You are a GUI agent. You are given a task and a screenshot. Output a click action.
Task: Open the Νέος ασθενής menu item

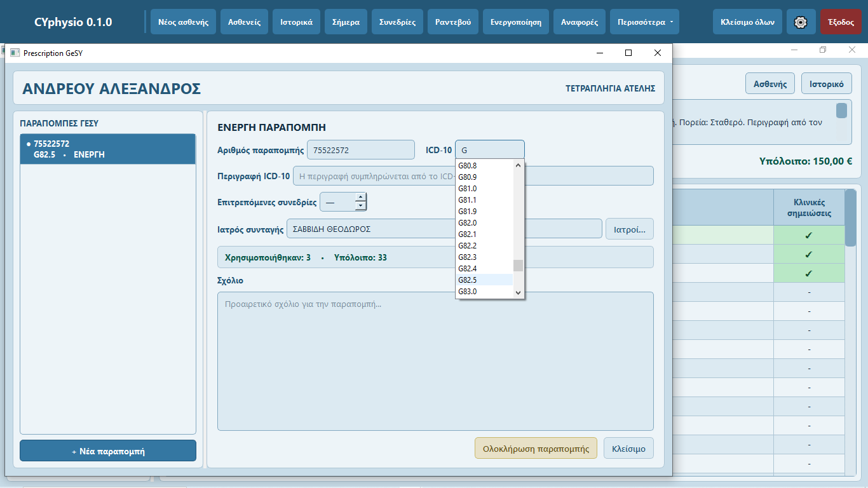click(184, 22)
